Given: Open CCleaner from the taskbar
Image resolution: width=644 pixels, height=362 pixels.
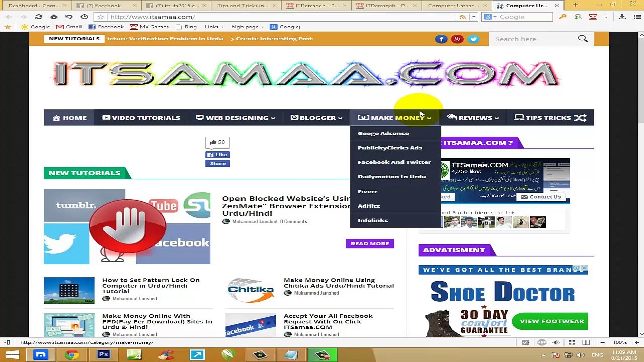Looking at the screenshot, I should [166, 355].
